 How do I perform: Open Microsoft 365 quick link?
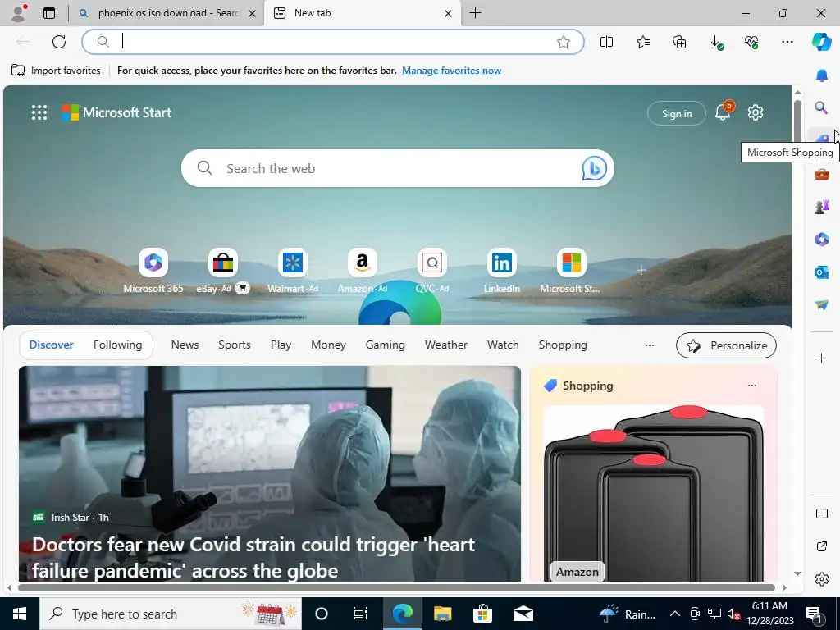[153, 271]
